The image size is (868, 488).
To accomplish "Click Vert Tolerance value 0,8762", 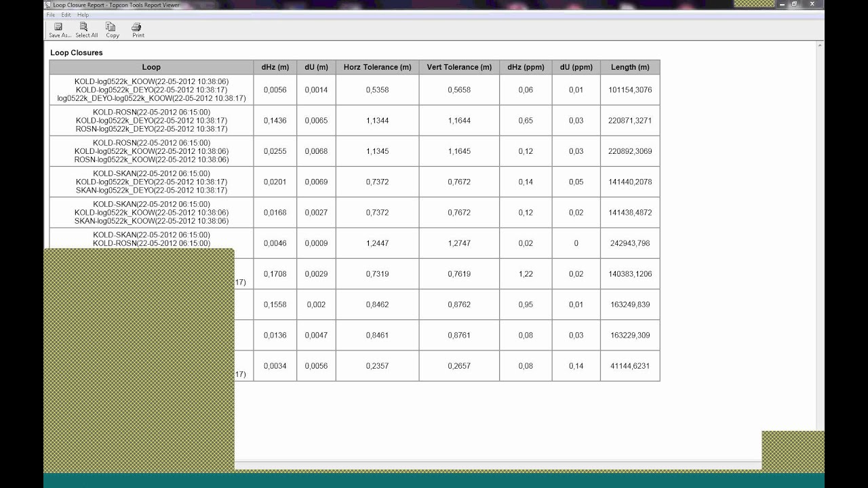I will tap(459, 304).
